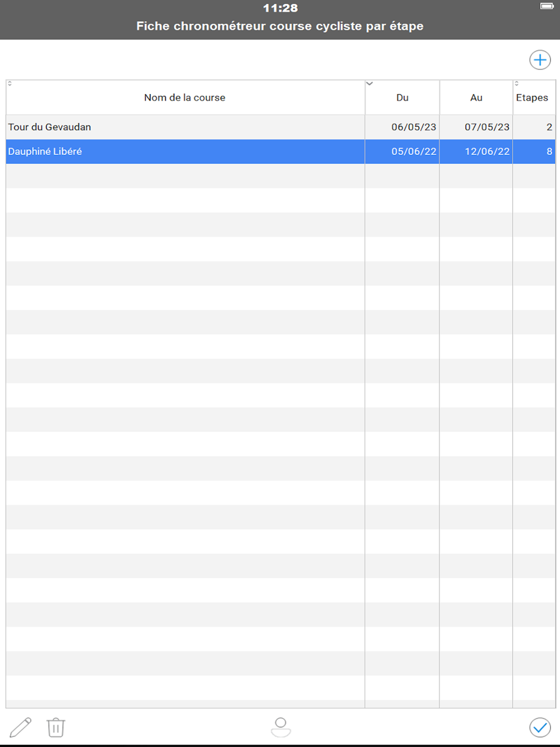
Task: Sort by the 'Etapes' column header
Action: point(534,97)
